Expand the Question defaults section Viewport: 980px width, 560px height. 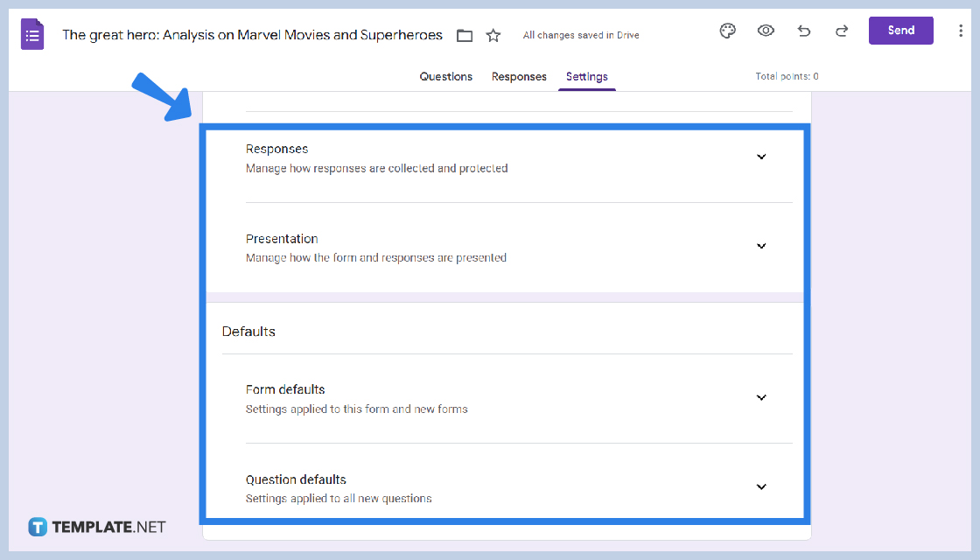pyautogui.click(x=761, y=486)
